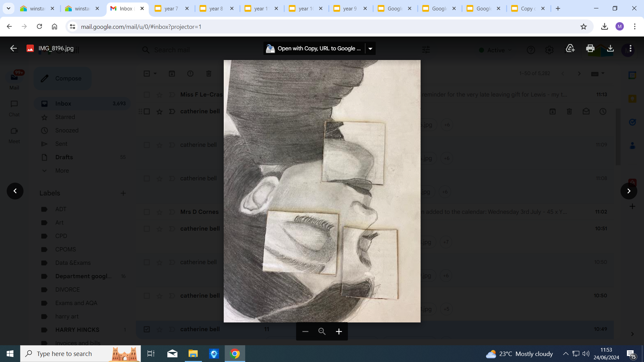
Task: Switch to year 8 tab
Action: (x=216, y=8)
